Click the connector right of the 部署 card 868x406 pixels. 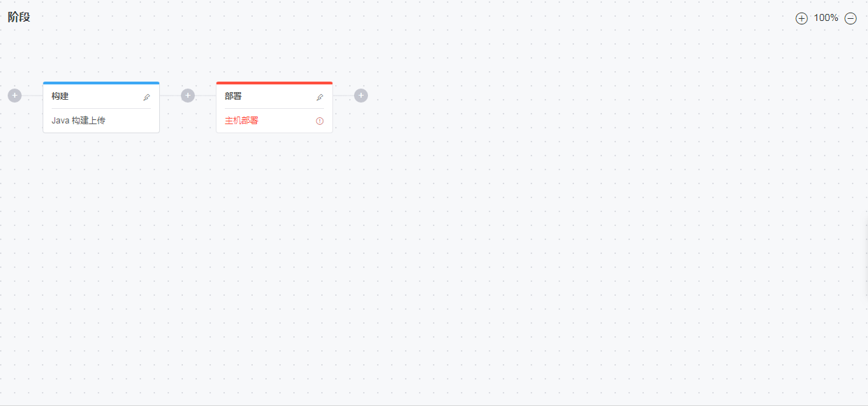[344, 96]
